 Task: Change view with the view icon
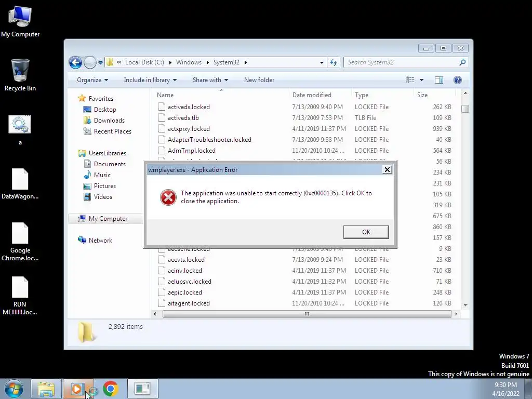click(410, 80)
